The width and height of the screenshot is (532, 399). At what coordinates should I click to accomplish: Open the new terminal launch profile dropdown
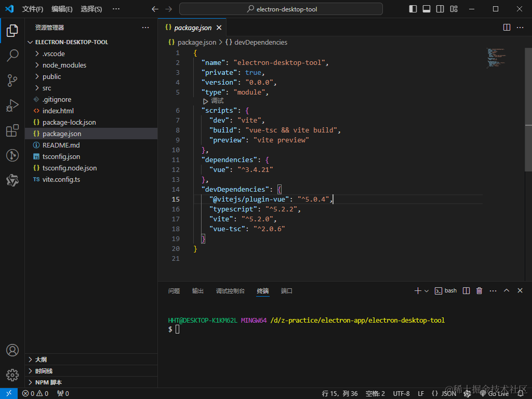427,291
